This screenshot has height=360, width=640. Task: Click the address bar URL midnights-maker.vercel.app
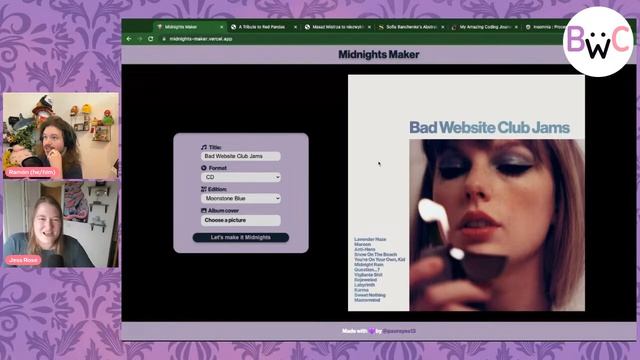[x=201, y=39]
